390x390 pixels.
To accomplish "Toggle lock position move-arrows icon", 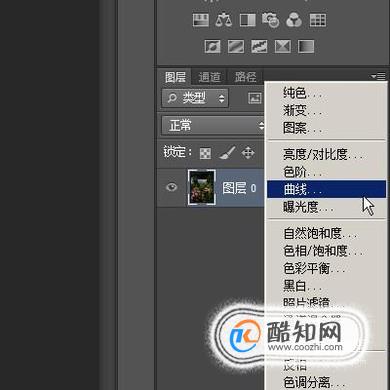I will (248, 153).
